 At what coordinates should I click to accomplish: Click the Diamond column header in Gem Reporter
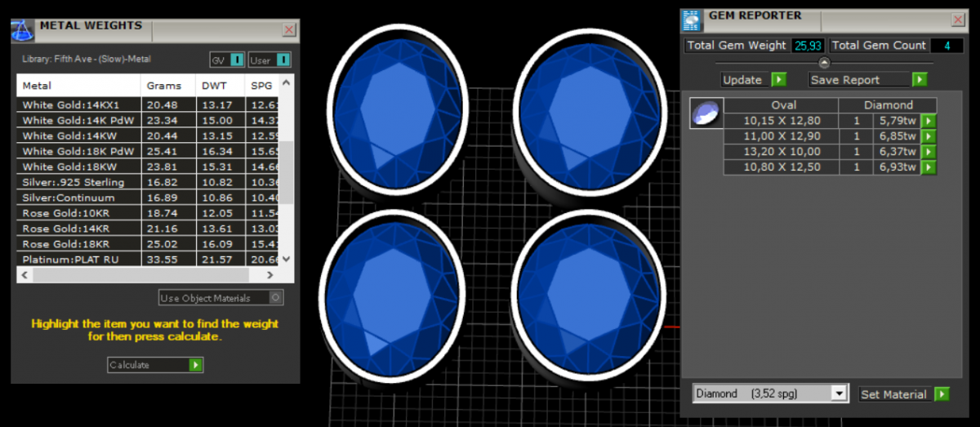pos(889,105)
